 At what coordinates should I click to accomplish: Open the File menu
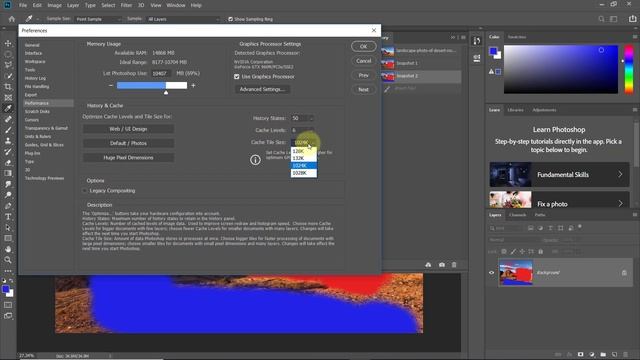click(23, 5)
